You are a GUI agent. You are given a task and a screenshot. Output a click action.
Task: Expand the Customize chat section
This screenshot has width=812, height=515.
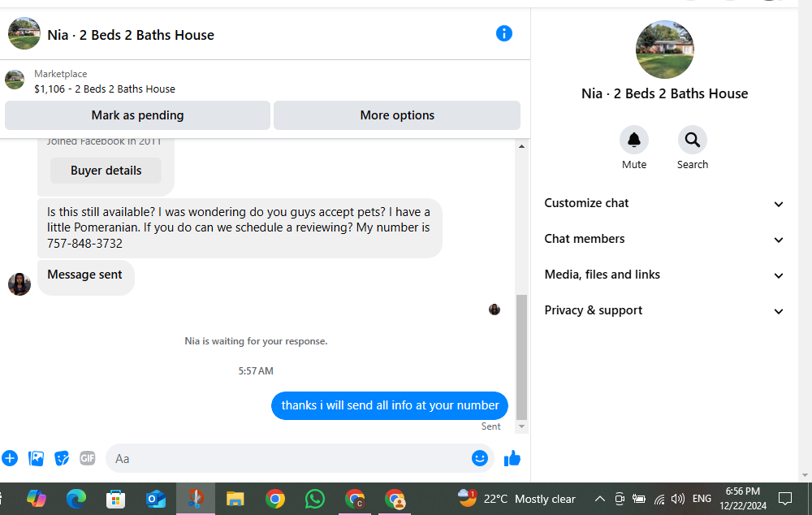click(664, 203)
